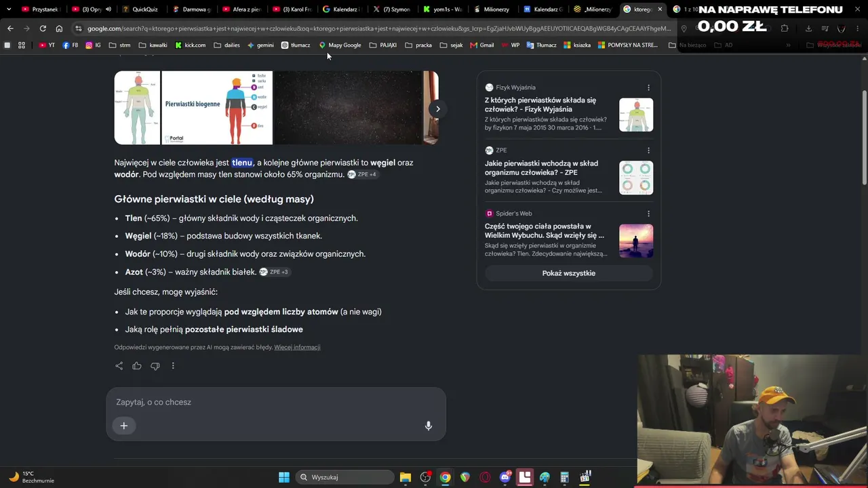
Task: Expand the ZPE +3 sources chip
Action: 274,272
